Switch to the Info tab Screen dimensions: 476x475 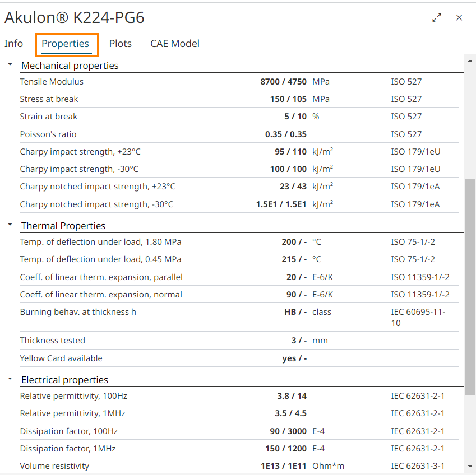click(x=14, y=44)
